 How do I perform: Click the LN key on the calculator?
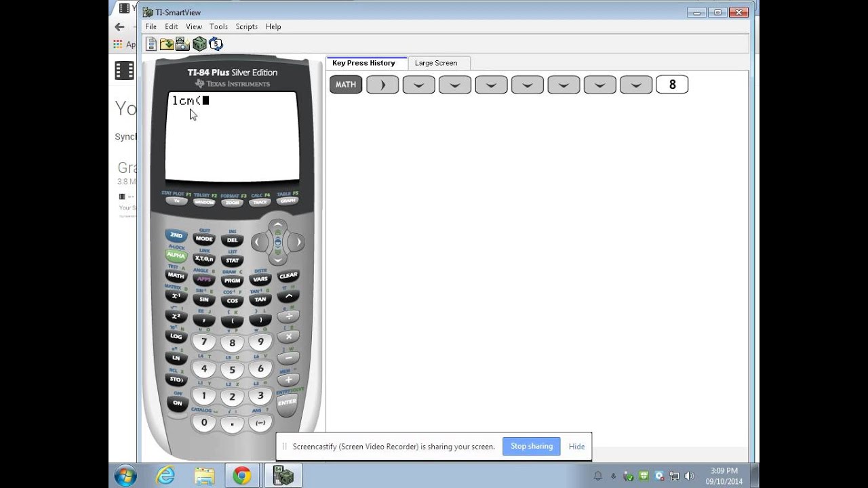coord(176,358)
